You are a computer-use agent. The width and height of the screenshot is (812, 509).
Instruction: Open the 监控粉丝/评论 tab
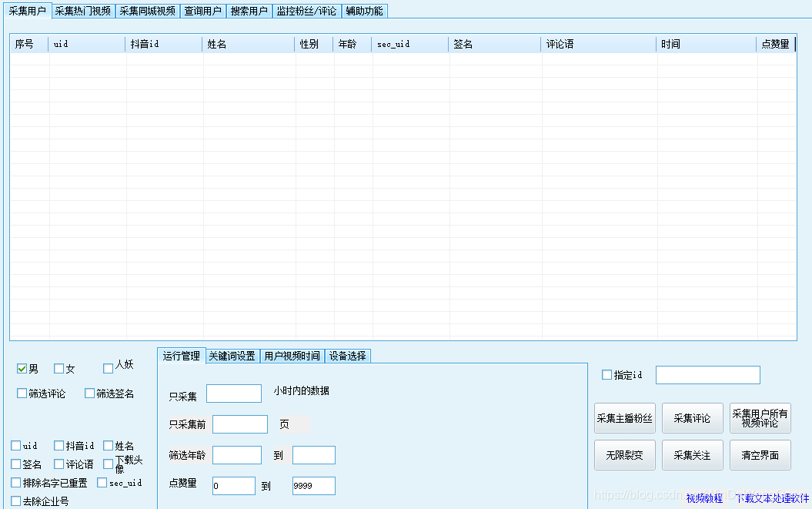(306, 11)
